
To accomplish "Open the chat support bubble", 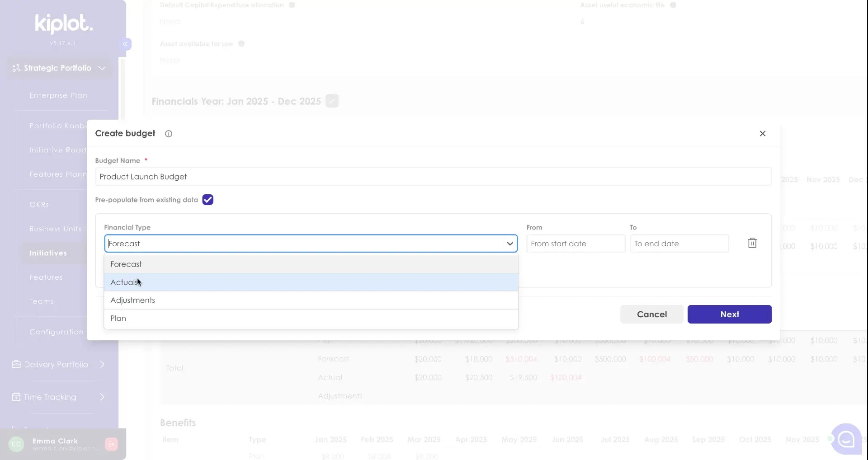I will point(846,439).
